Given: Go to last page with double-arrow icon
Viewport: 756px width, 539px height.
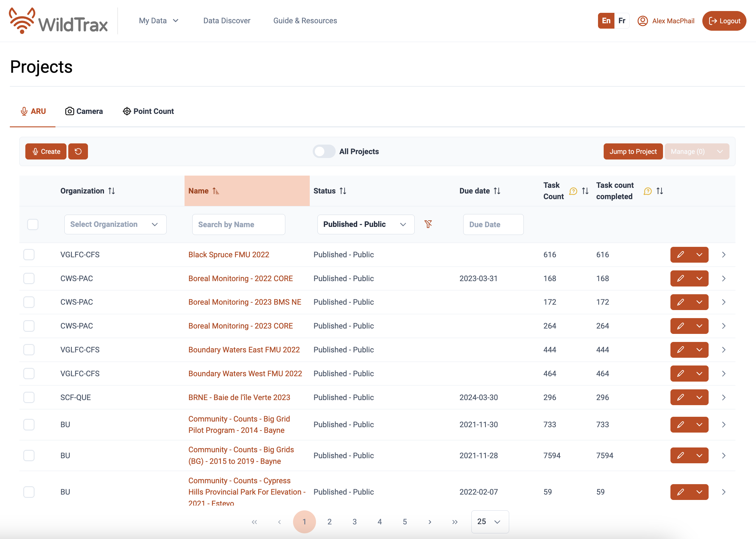Looking at the screenshot, I should pyautogui.click(x=455, y=522).
